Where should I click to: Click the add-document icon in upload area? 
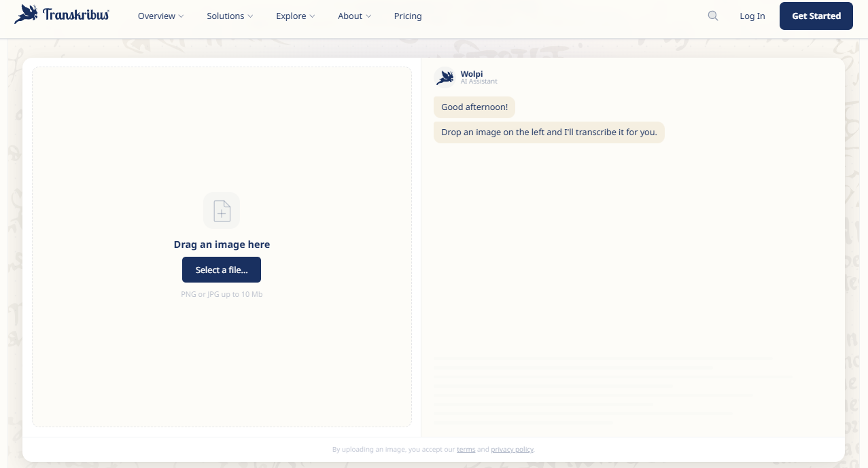click(222, 211)
